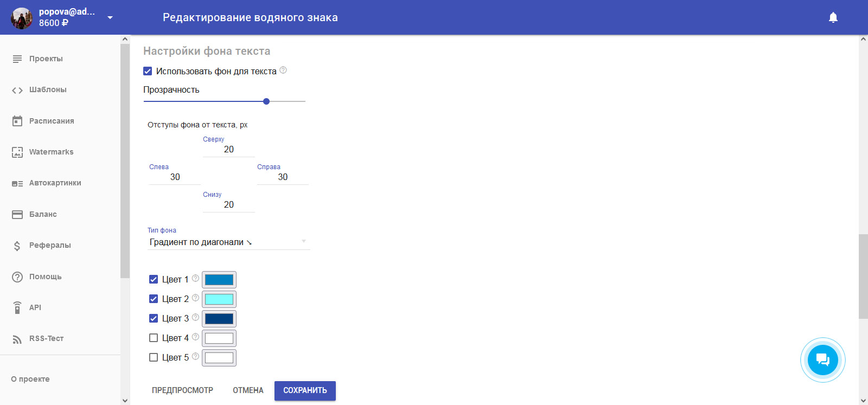Click the notifications bell icon
This screenshot has width=868, height=405.
coord(833,17)
